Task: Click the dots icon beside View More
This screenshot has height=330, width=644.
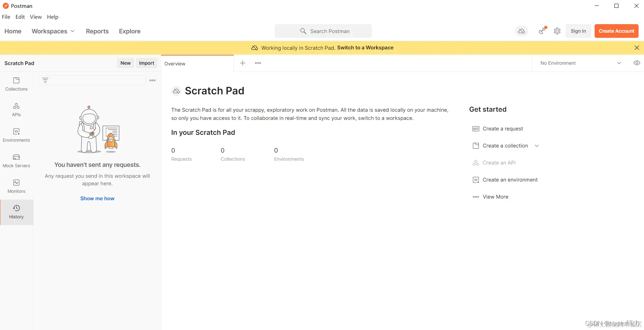Action: pyautogui.click(x=476, y=197)
